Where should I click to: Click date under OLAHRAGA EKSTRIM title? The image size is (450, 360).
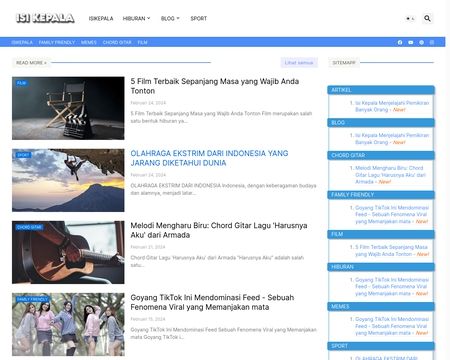point(148,175)
